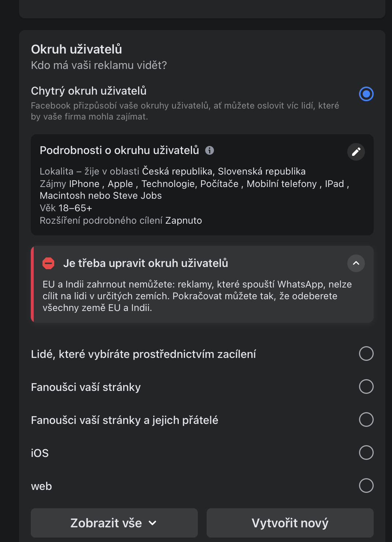Select the web audience radio button
Screen dimensions: 392x542
(x=366, y=486)
